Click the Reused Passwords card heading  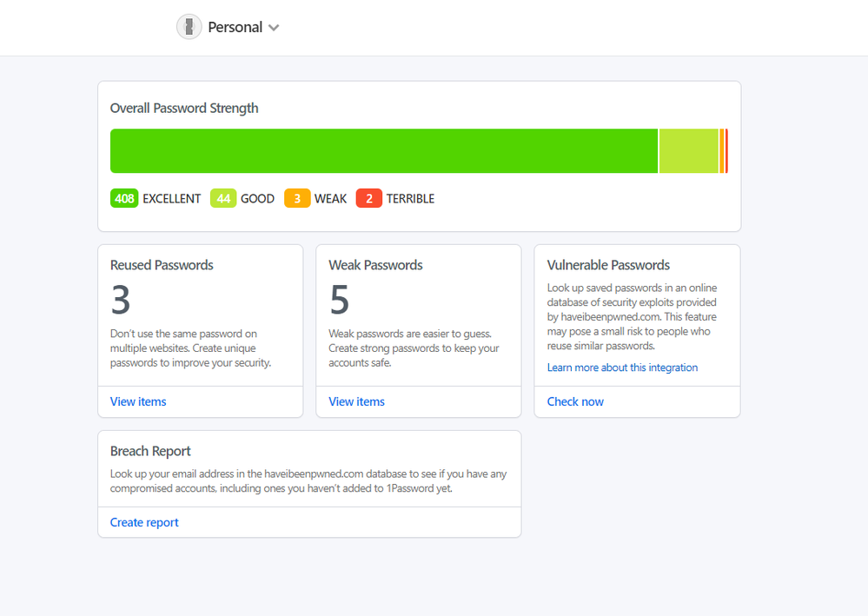tap(162, 265)
